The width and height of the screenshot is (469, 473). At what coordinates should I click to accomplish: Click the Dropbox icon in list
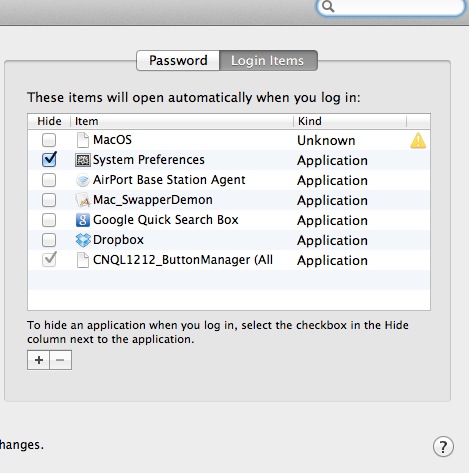pyautogui.click(x=82, y=240)
